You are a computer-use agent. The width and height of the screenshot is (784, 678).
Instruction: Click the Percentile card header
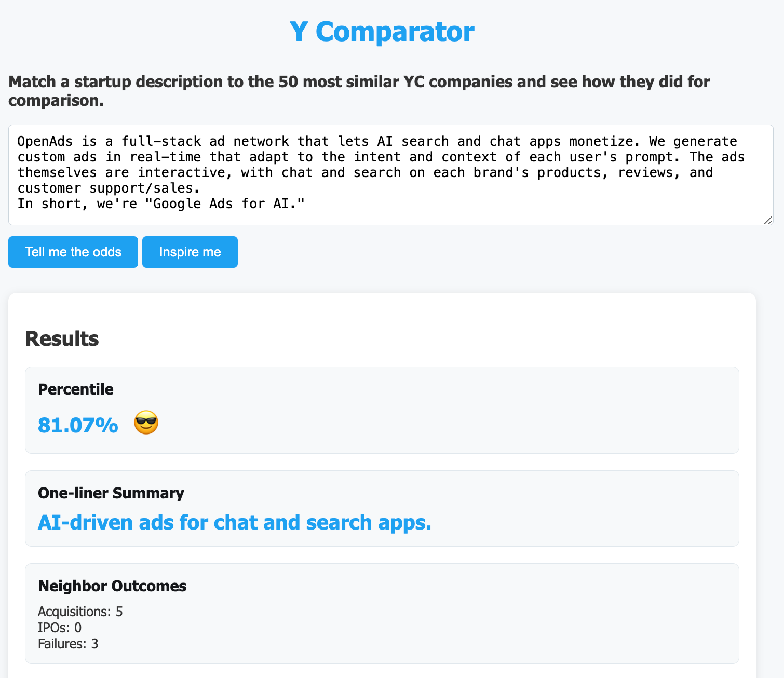75,389
